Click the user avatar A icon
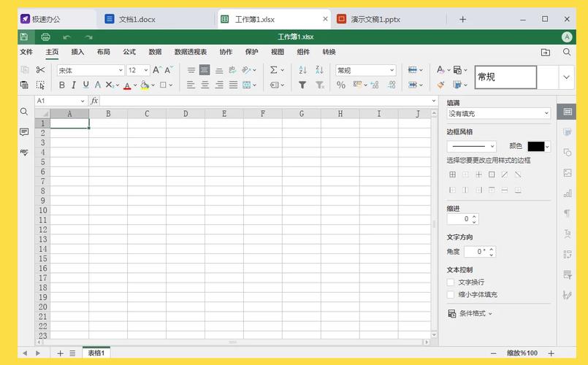Image resolution: width=588 pixels, height=365 pixels. click(x=567, y=36)
